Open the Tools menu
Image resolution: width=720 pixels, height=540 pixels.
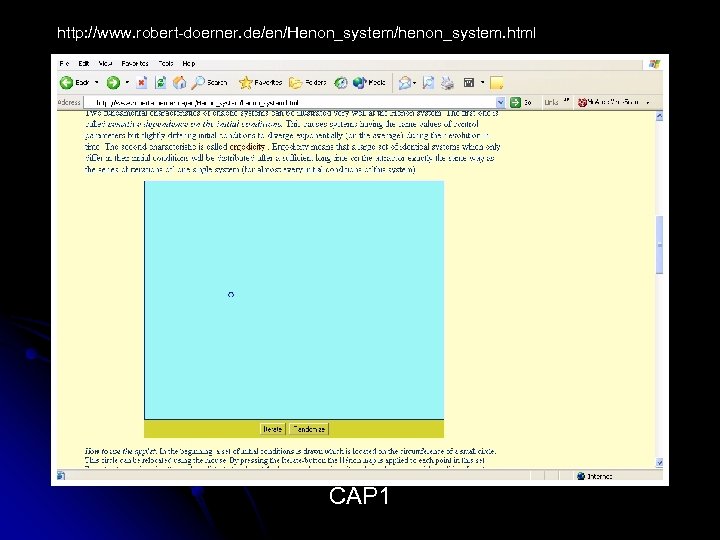point(166,63)
